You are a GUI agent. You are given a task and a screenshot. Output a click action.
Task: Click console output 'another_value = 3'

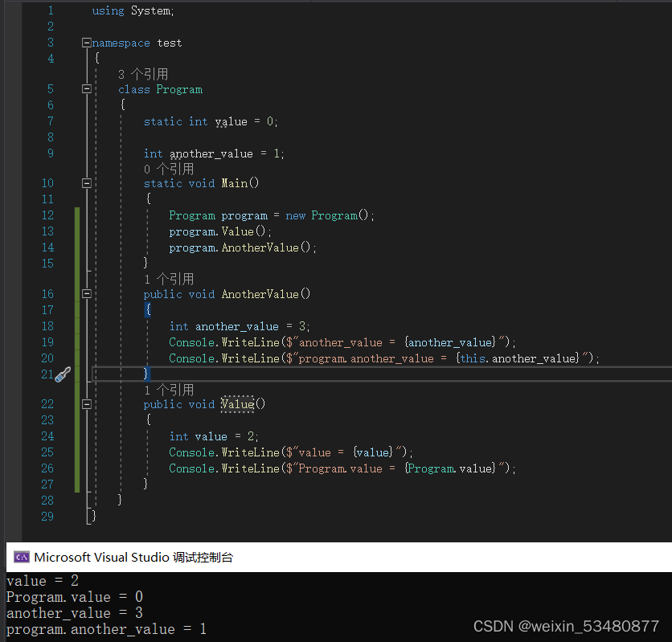click(x=75, y=613)
